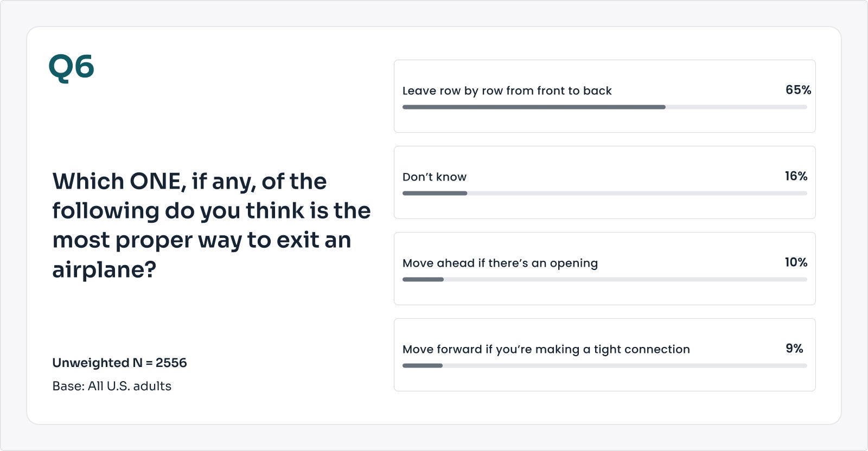Image resolution: width=868 pixels, height=451 pixels.
Task: Click the 16% percentage value
Action: pos(796,176)
